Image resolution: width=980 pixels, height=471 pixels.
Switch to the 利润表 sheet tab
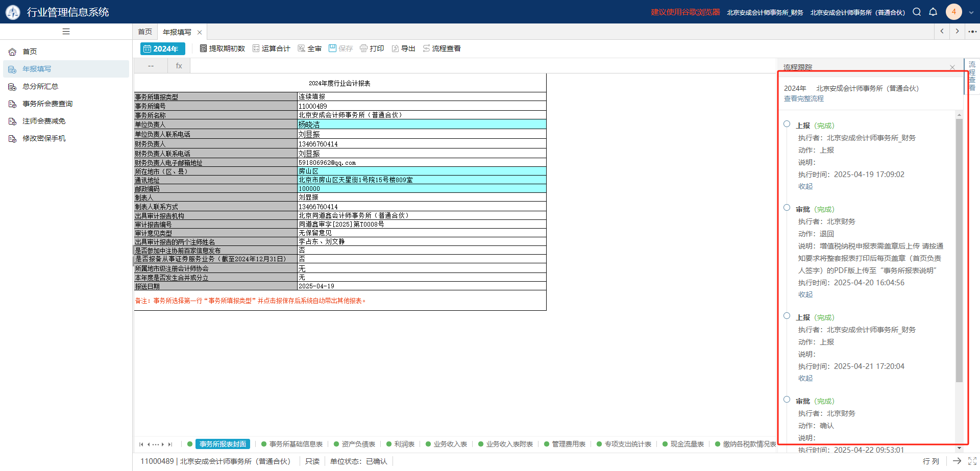click(404, 444)
